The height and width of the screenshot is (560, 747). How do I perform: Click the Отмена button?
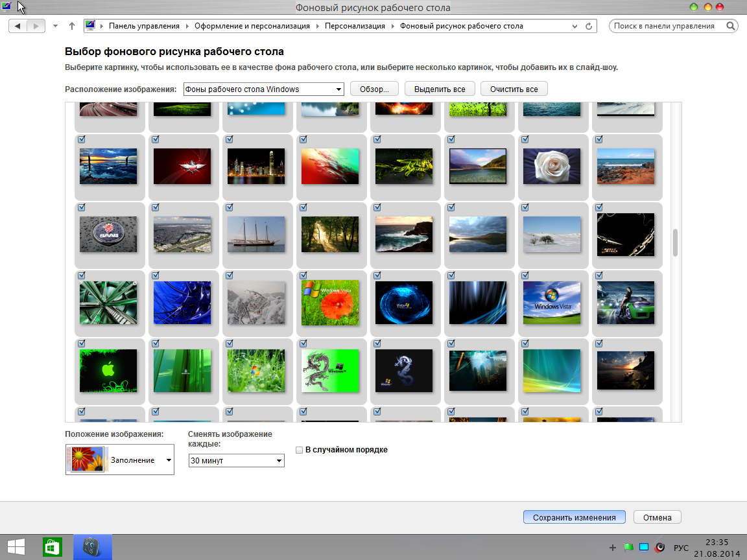point(658,517)
